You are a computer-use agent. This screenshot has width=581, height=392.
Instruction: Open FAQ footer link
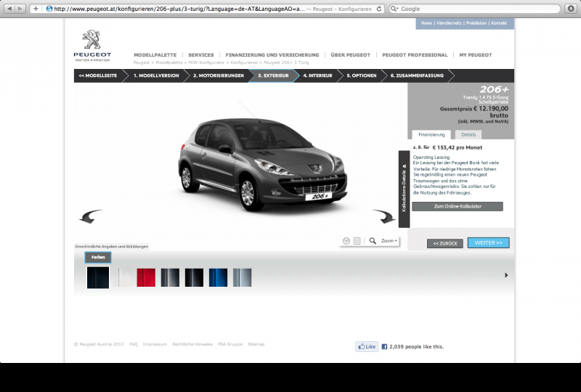134,344
